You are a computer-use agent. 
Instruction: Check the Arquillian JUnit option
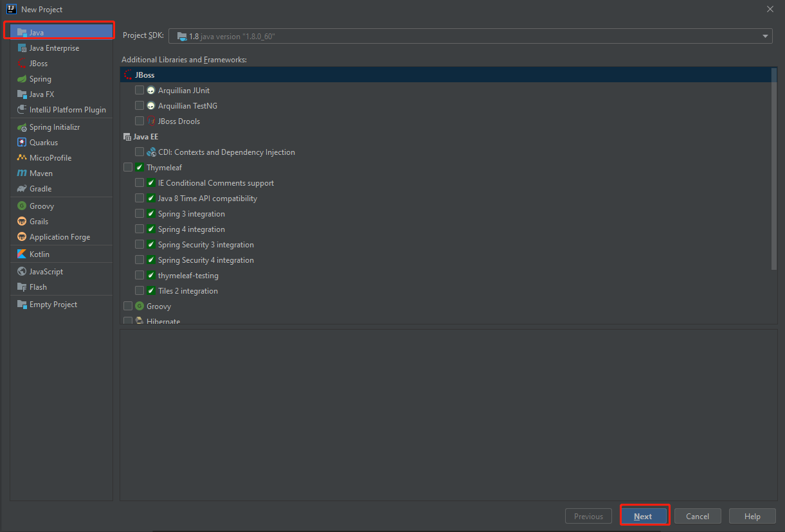point(140,90)
